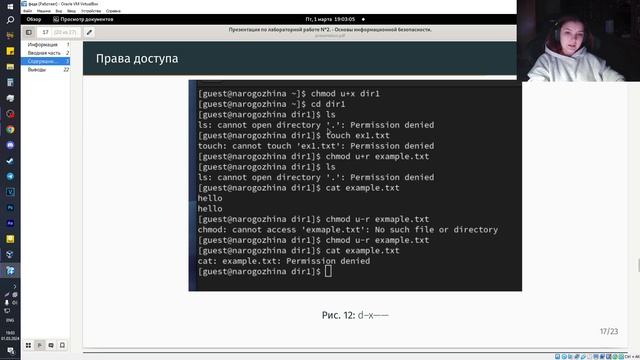
Task: Open Windows taskbar search
Action: tap(10, 20)
